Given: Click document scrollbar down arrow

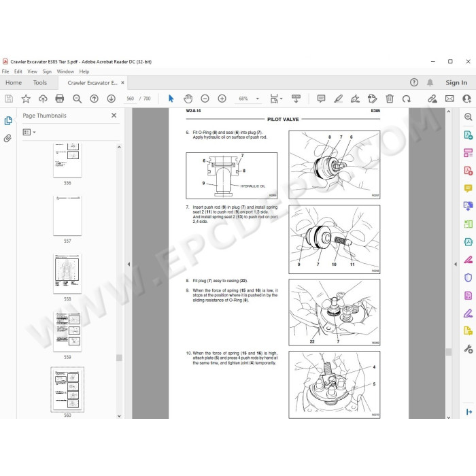Looking at the screenshot, I should coord(449,417).
